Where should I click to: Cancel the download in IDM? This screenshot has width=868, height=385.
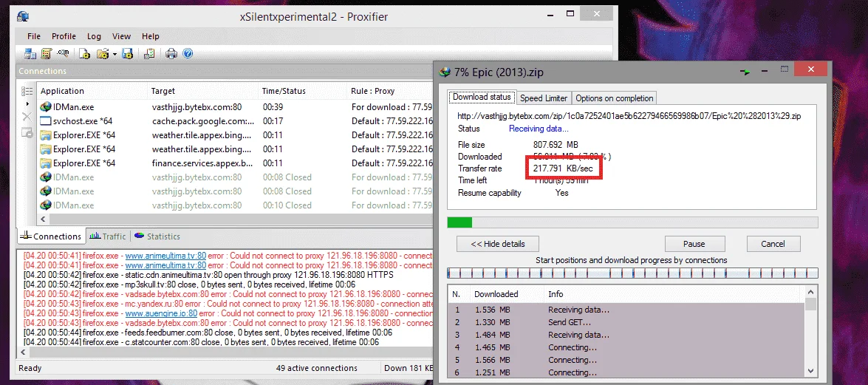point(773,244)
